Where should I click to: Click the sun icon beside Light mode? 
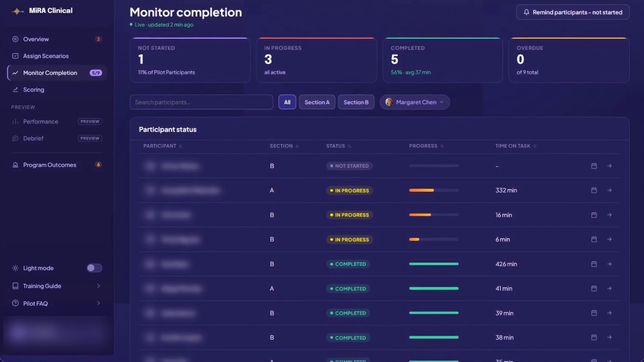pyautogui.click(x=15, y=268)
